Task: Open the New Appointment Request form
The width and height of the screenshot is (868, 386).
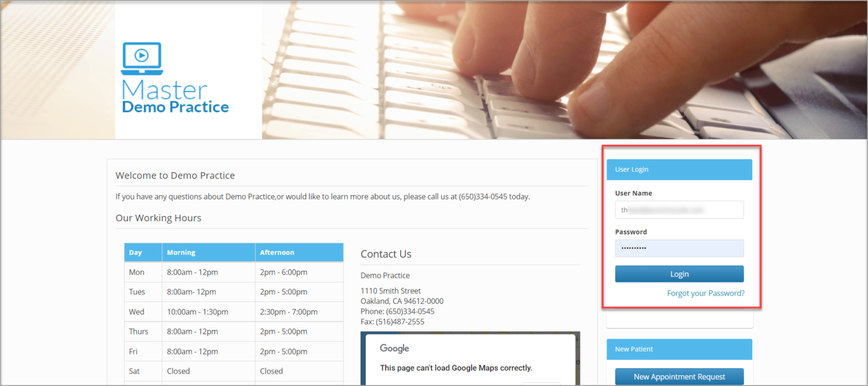Action: pos(679,376)
